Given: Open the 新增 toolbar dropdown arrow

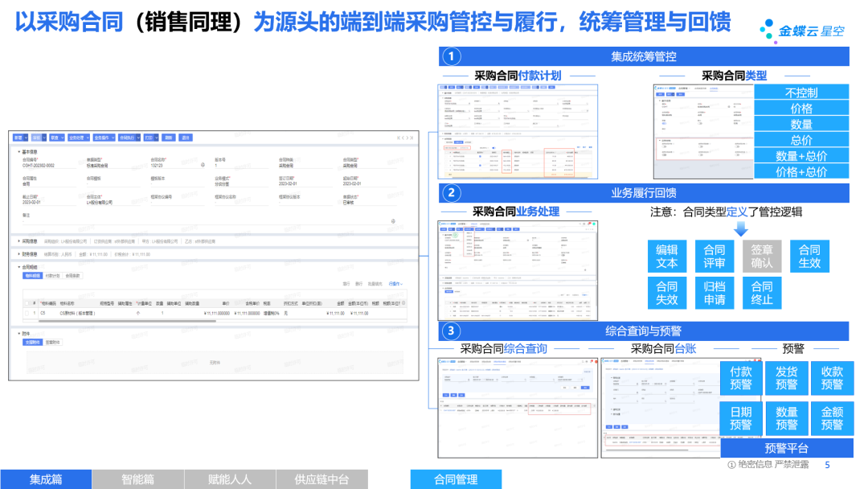Looking at the screenshot, I should point(26,138).
